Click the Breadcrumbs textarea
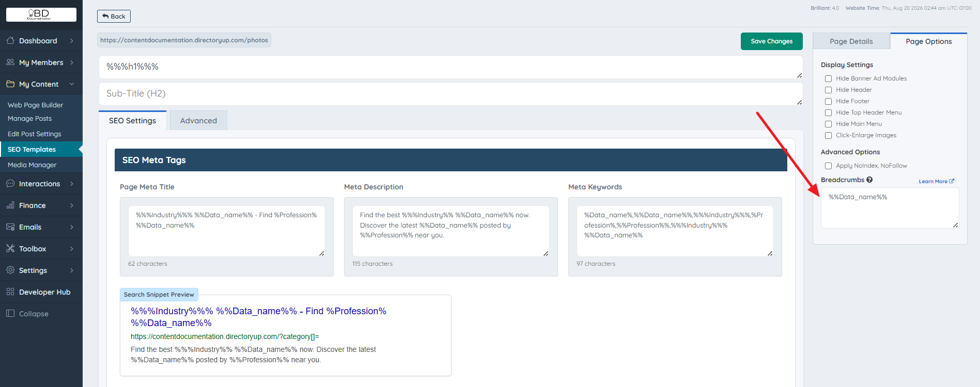 click(x=890, y=208)
